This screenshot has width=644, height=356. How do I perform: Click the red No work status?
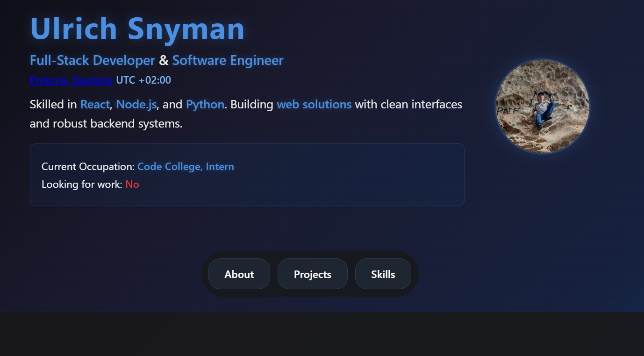click(x=132, y=184)
